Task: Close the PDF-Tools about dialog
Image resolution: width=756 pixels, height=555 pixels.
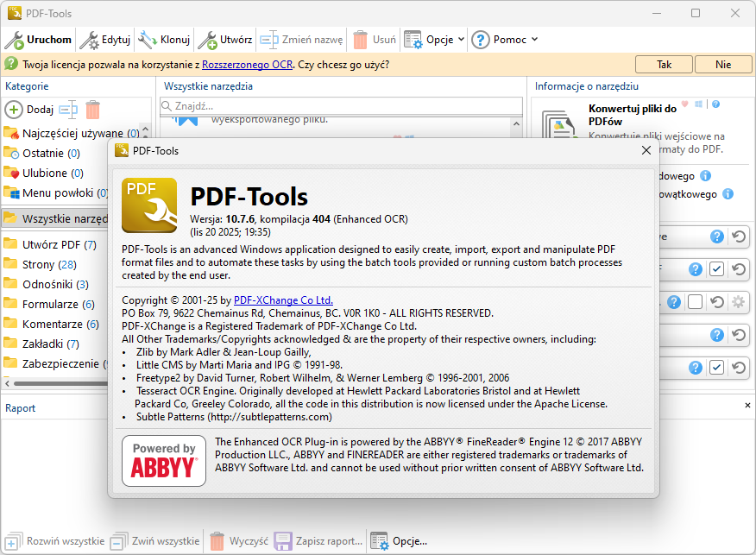Action: (646, 150)
